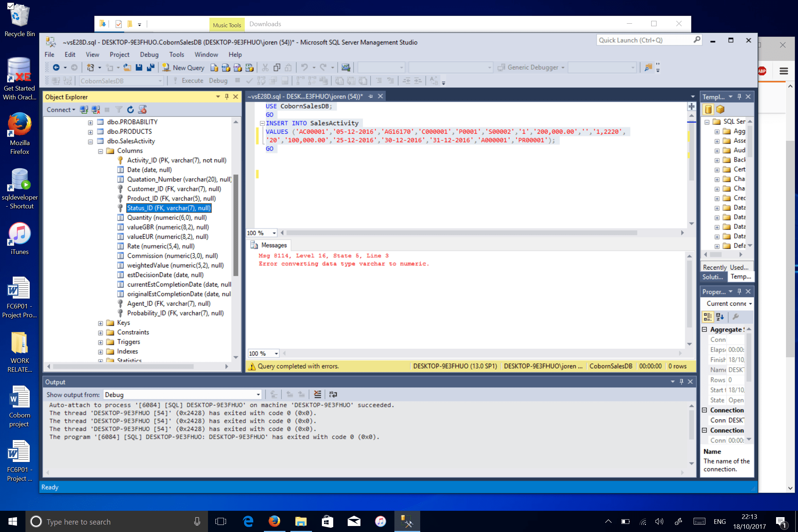Click the Save All icon in toolbar

151,68
